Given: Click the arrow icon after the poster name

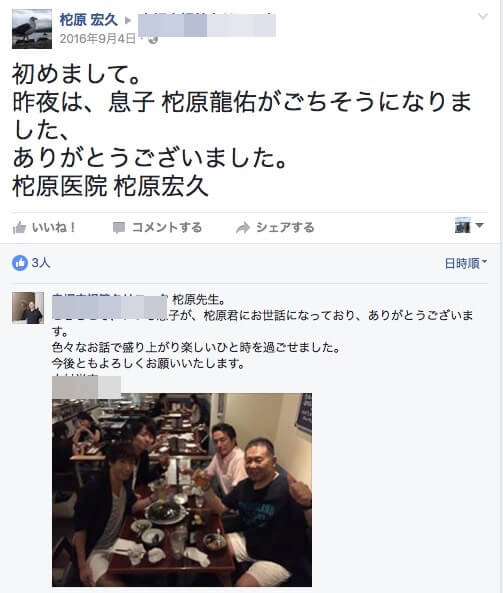Looking at the screenshot, I should (128, 20).
